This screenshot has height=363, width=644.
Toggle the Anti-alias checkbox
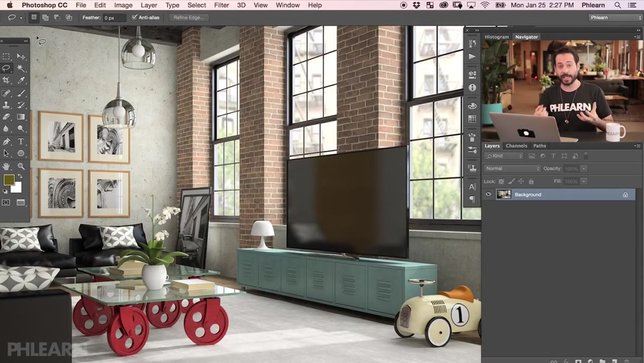134,18
